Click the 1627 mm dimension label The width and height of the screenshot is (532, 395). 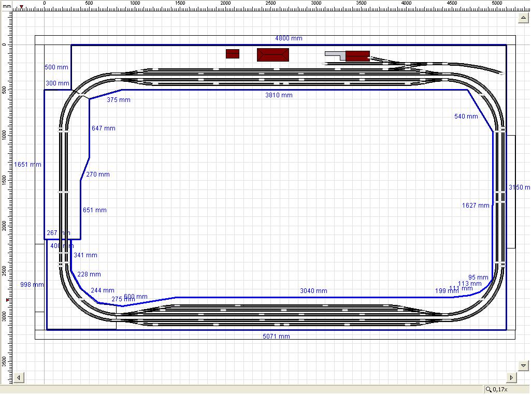(476, 206)
